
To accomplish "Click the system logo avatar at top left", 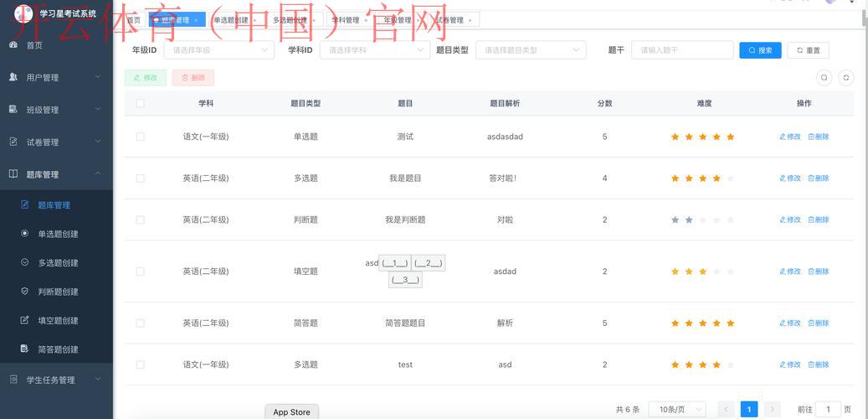I will (23, 13).
